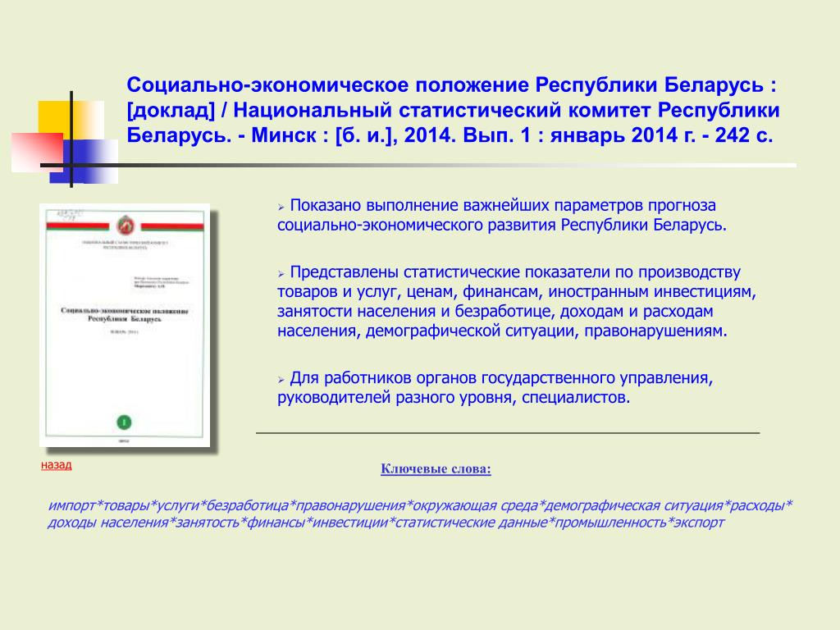Click the keyword 'импорт' in keyword list
The height and width of the screenshot is (630, 840).
(71, 505)
